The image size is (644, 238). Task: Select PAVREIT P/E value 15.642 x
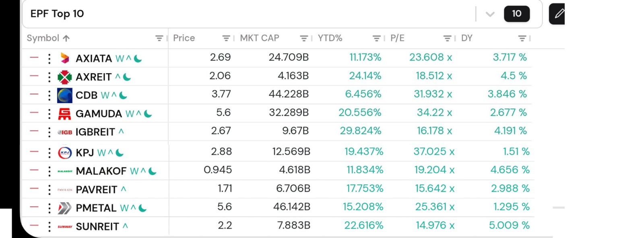(435, 188)
